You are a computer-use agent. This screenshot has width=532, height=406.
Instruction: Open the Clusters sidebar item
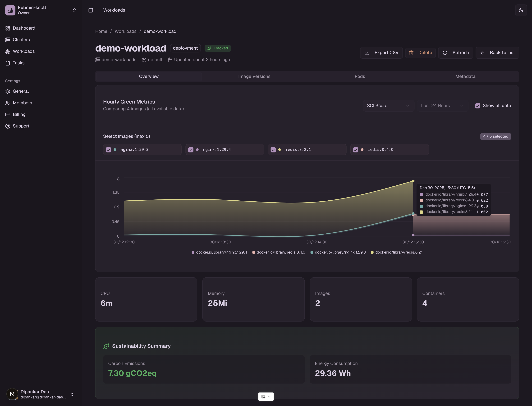21,40
